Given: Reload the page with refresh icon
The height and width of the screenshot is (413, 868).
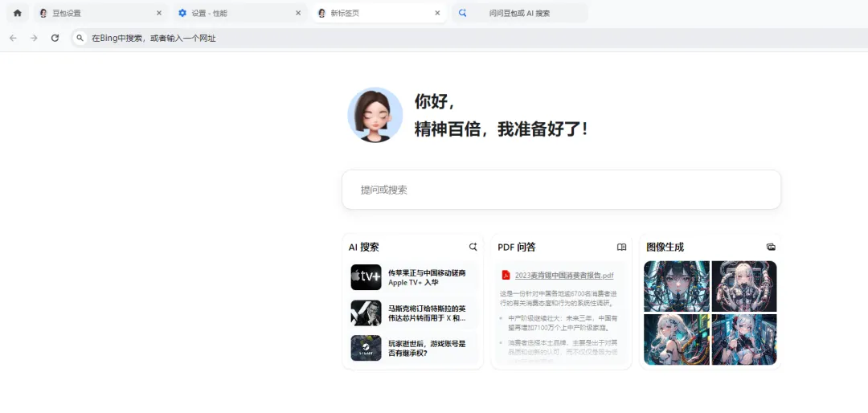Looking at the screenshot, I should [x=55, y=38].
